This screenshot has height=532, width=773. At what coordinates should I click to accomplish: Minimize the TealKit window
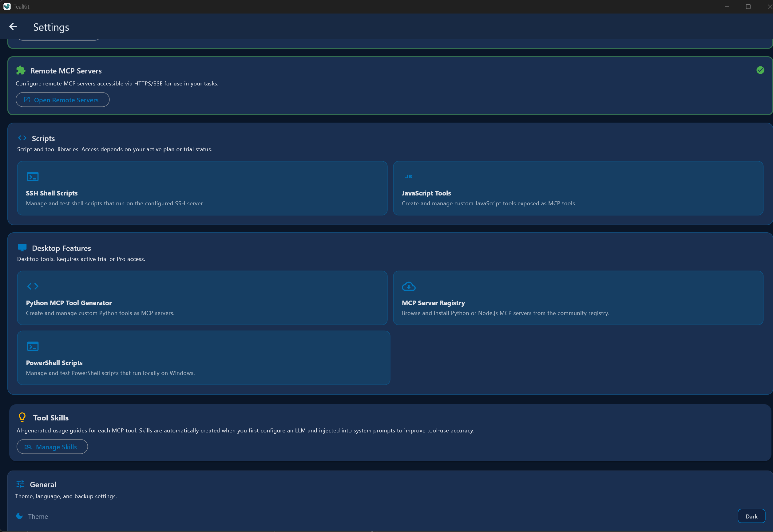(x=727, y=7)
